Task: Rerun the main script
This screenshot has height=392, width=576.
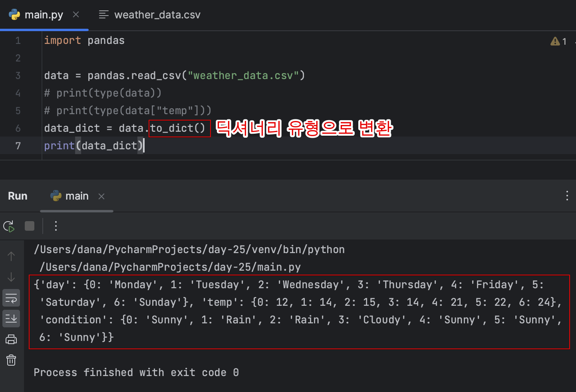Action: coord(9,226)
